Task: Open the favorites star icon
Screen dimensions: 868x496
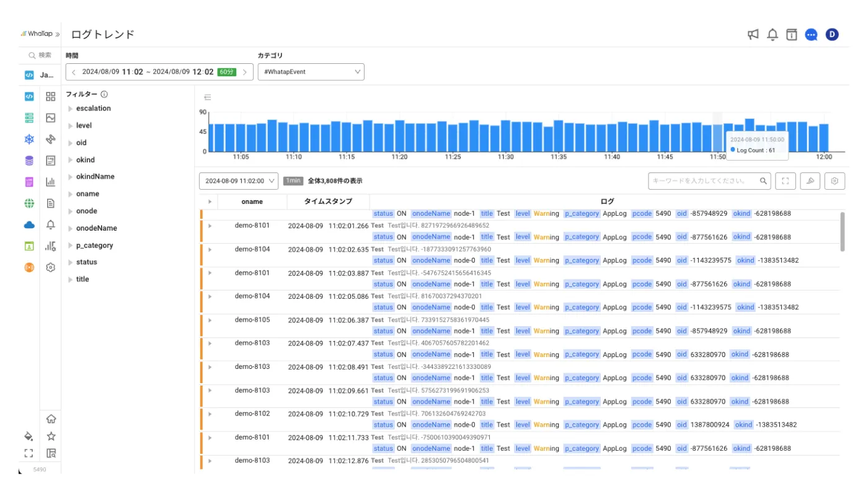Action: pyautogui.click(x=51, y=436)
